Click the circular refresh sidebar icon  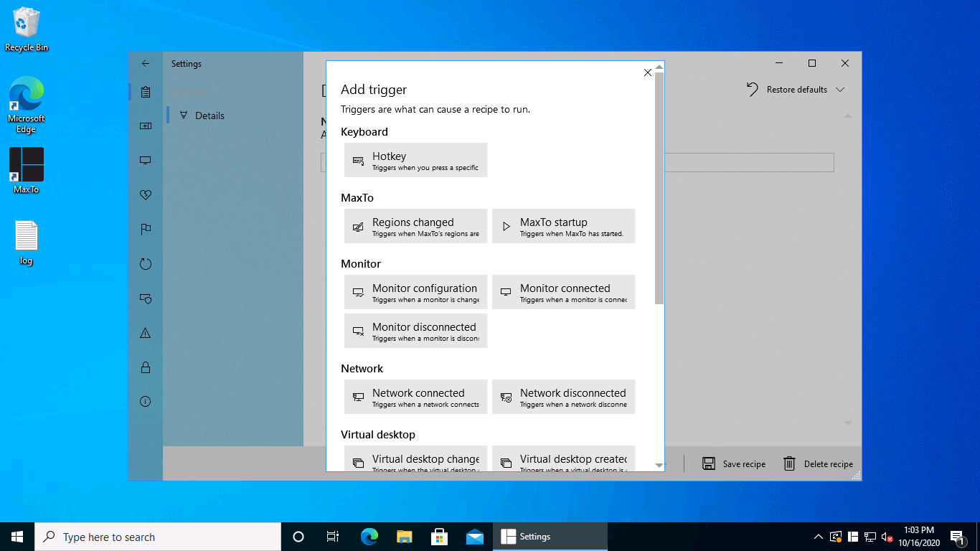click(146, 264)
